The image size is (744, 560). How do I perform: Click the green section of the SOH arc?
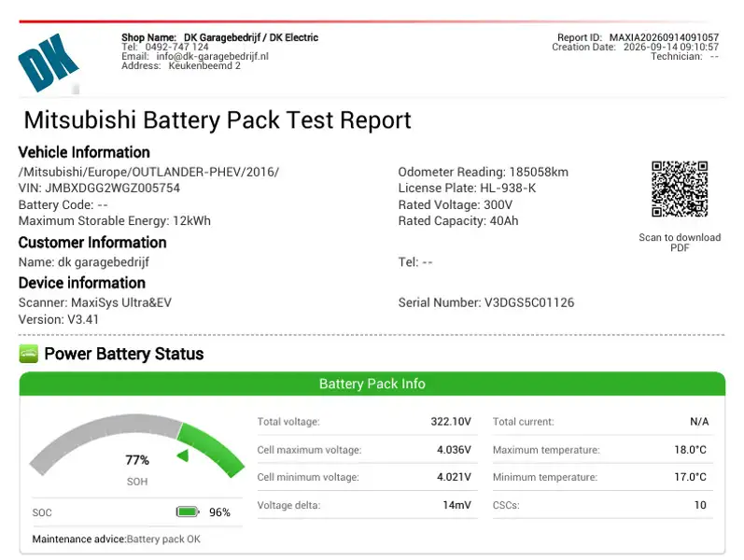[x=212, y=446]
